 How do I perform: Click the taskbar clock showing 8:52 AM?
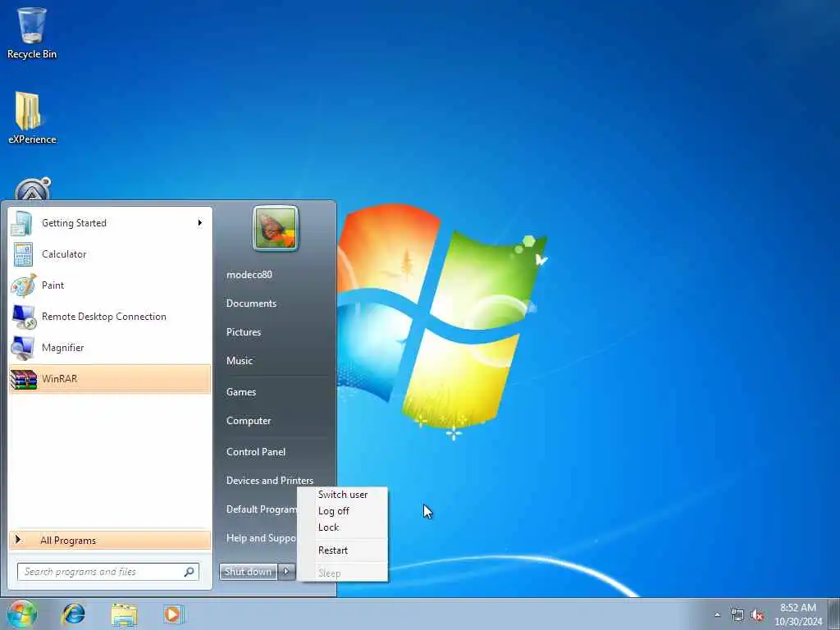[798, 614]
